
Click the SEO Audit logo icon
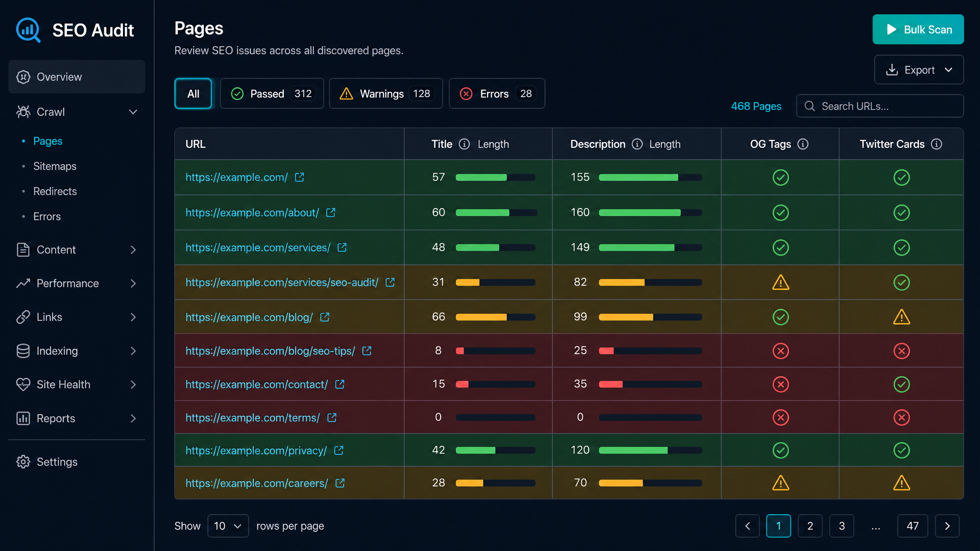pos(28,30)
